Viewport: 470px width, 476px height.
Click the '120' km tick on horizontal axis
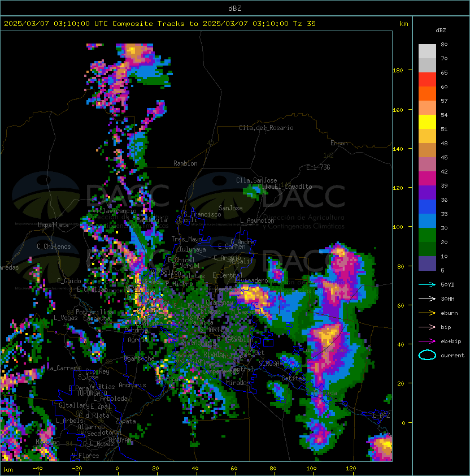point(351,469)
